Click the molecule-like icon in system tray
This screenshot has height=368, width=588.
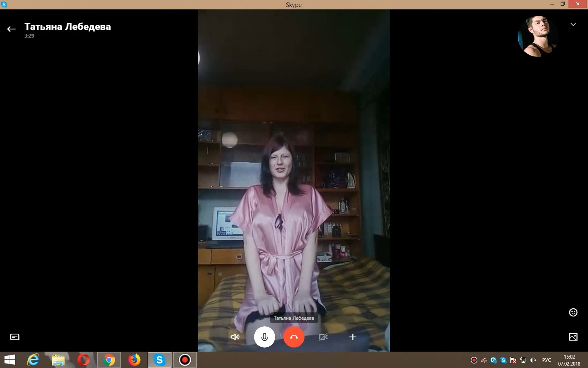tap(484, 360)
